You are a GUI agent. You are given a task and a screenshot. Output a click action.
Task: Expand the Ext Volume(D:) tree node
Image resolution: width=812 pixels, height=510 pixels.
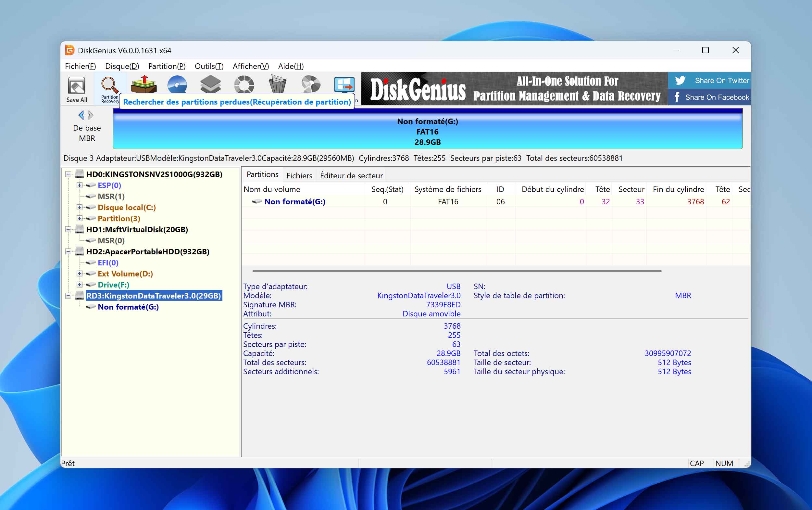80,274
